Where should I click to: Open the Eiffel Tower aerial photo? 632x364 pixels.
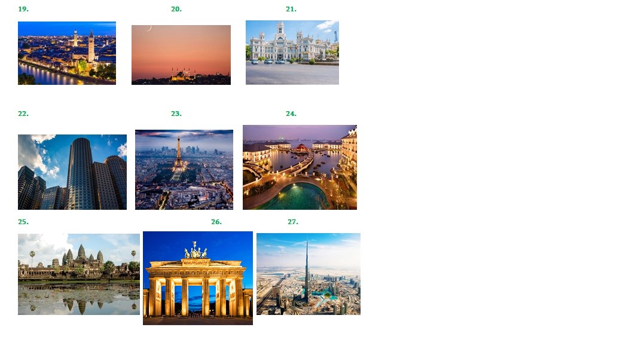(x=184, y=170)
